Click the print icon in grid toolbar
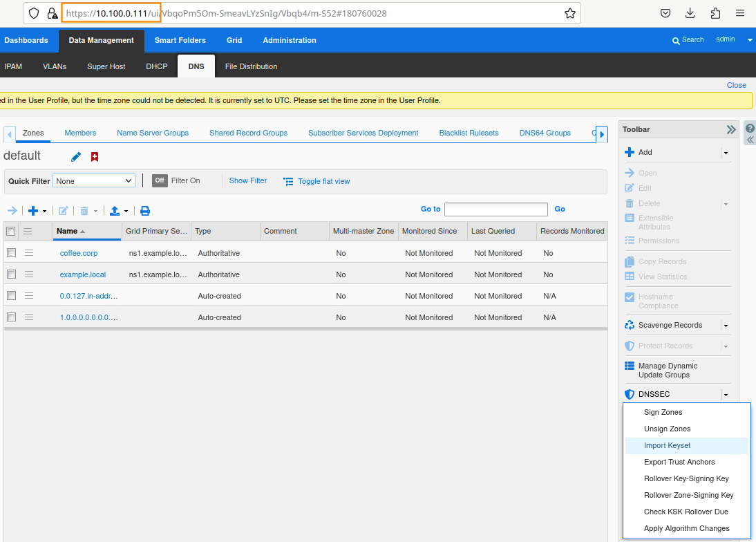756x542 pixels. point(145,211)
